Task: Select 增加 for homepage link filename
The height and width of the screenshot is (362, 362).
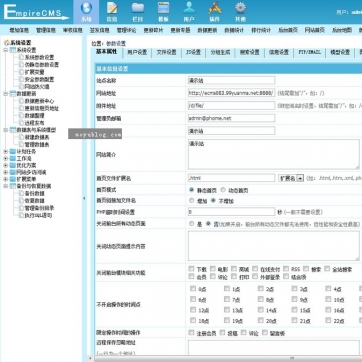Action: tap(191, 201)
